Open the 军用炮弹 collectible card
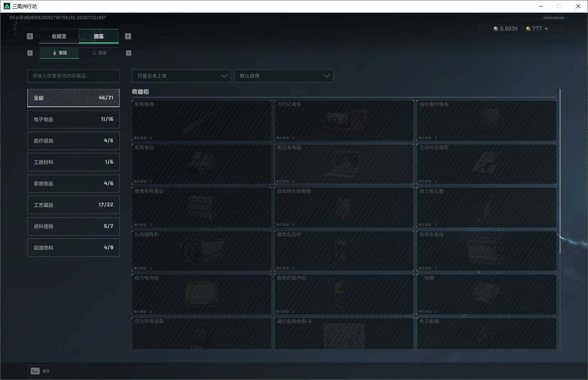Image resolution: width=588 pixels, height=380 pixels. pyautogui.click(x=201, y=121)
